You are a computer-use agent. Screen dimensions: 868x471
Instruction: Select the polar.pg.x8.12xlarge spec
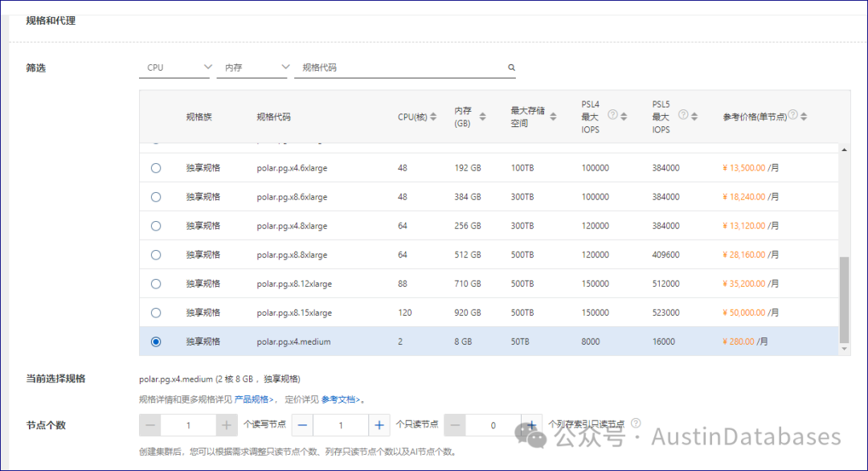156,284
